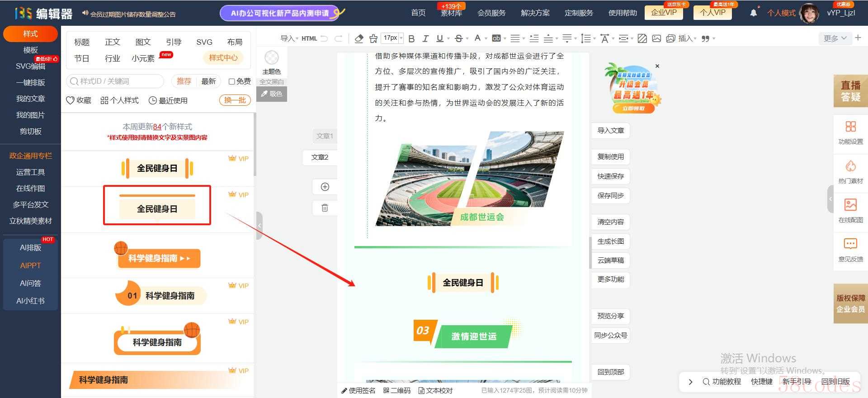The height and width of the screenshot is (398, 868).
Task: Click the hatched background fill icon
Action: coord(642,38)
